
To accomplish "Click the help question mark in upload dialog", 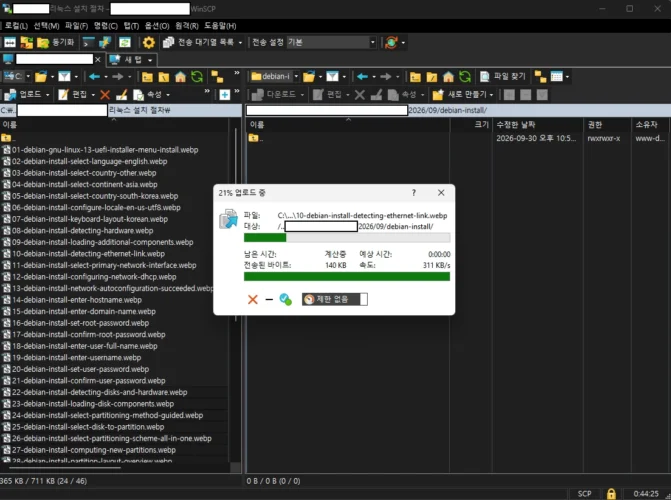I will tap(414, 193).
